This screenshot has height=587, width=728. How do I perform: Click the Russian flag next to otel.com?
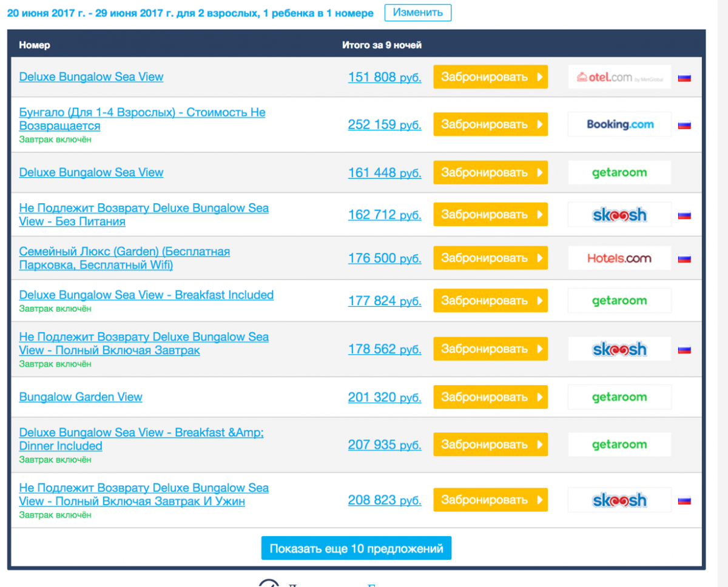(x=684, y=78)
